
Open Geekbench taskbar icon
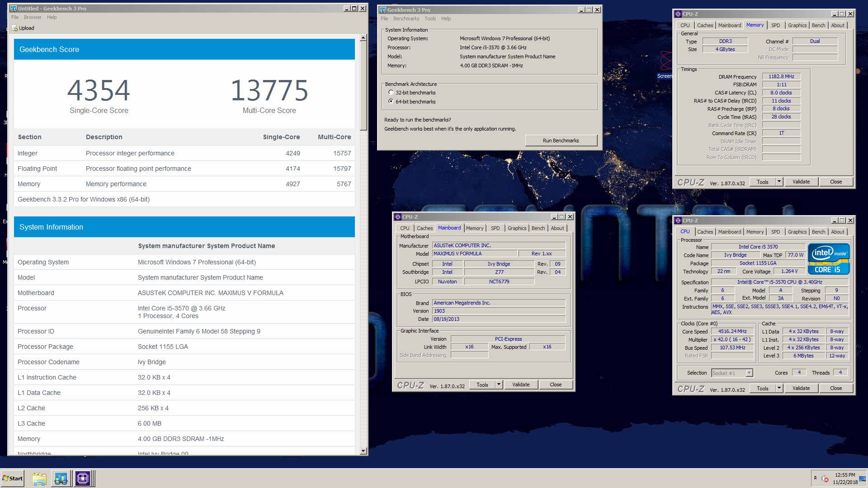(x=61, y=479)
